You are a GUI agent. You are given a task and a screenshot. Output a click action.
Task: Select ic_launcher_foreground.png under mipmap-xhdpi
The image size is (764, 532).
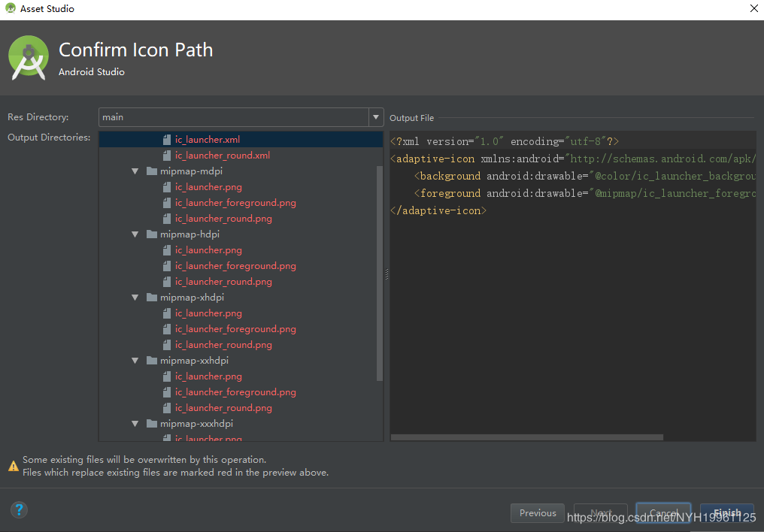tap(235, 329)
